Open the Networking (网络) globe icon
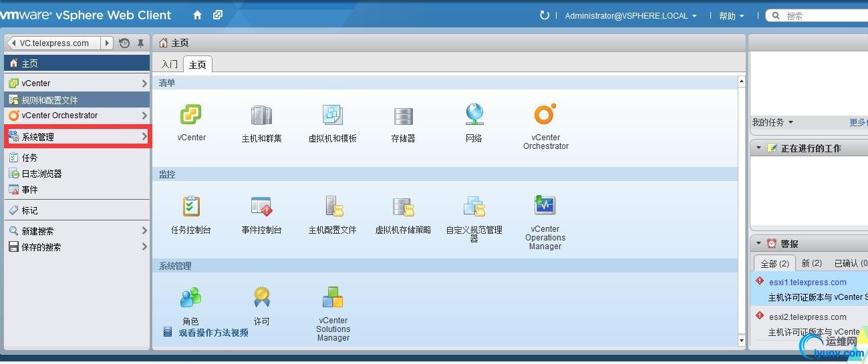The width and height of the screenshot is (868, 364). click(474, 114)
